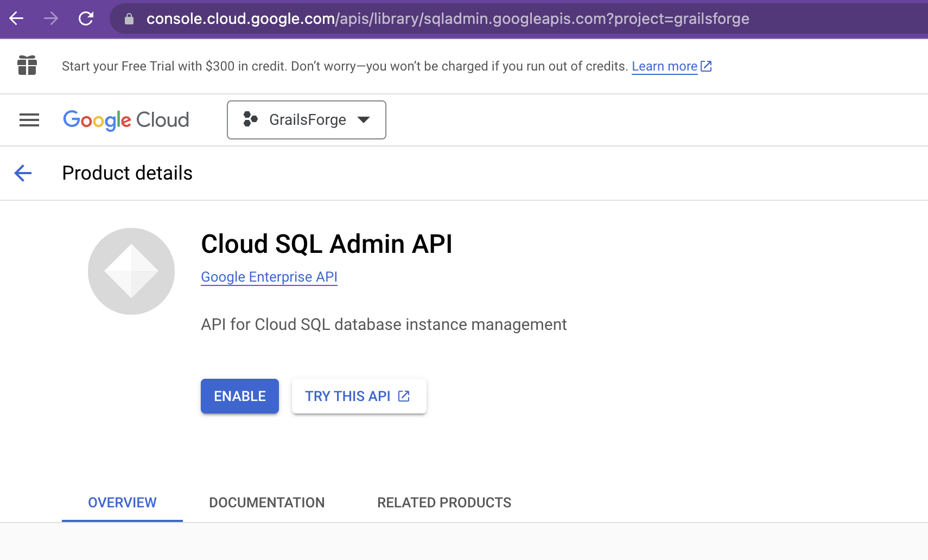Click the Google Cloud logo
The height and width of the screenshot is (560, 928).
[x=126, y=120]
